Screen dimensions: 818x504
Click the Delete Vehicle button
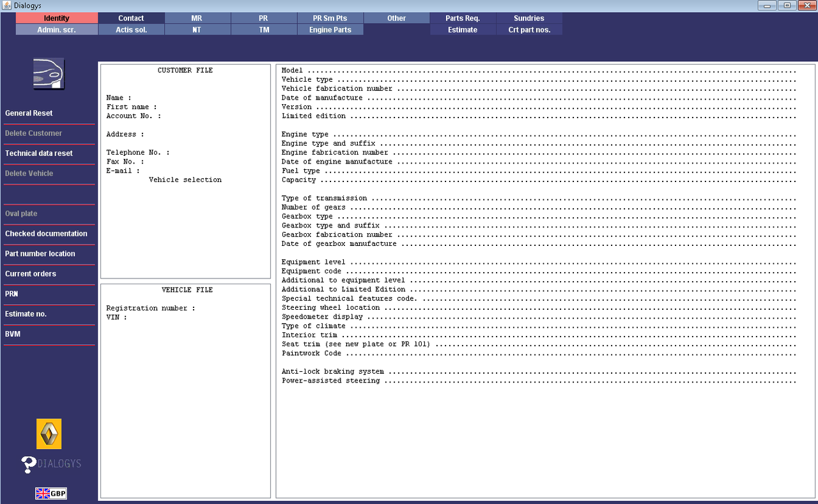point(49,173)
